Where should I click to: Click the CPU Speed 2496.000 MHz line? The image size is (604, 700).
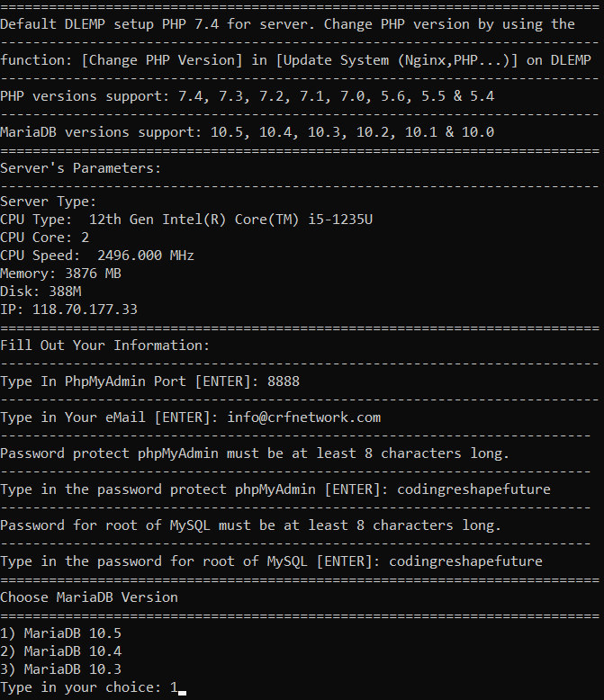pos(97,256)
